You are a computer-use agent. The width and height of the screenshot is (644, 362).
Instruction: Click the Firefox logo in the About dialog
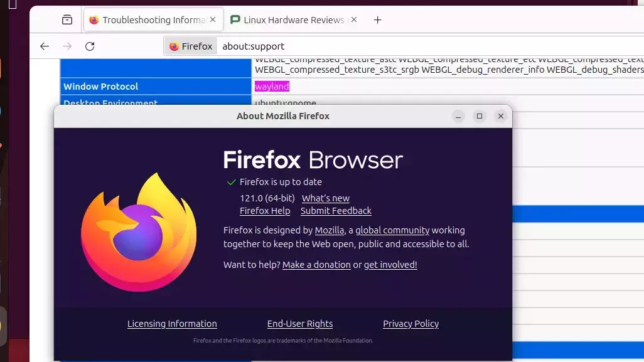click(139, 232)
